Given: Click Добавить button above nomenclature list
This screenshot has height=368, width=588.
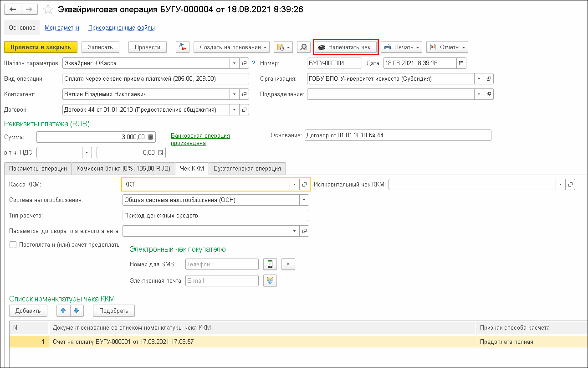Looking at the screenshot, I should click(x=28, y=311).
